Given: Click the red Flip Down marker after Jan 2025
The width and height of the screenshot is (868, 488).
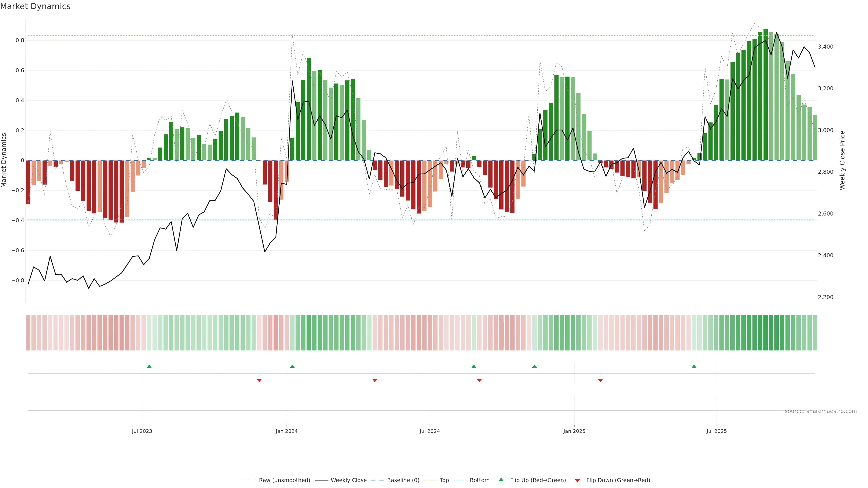Looking at the screenshot, I should [600, 380].
